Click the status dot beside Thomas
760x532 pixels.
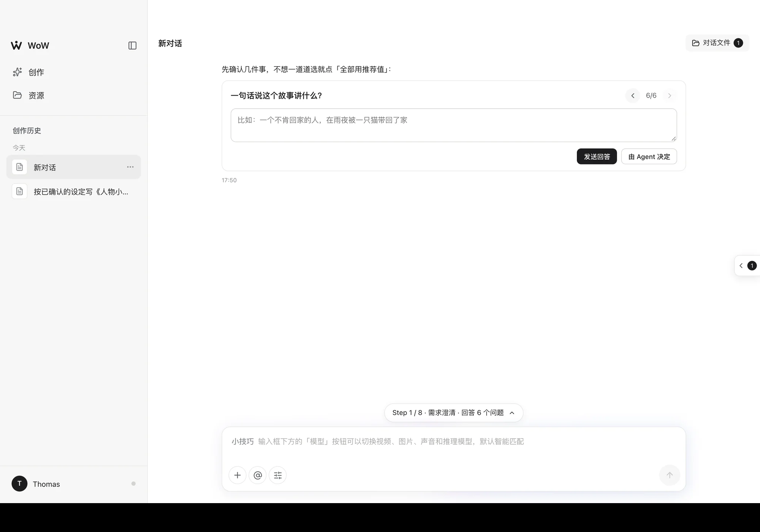click(x=133, y=484)
